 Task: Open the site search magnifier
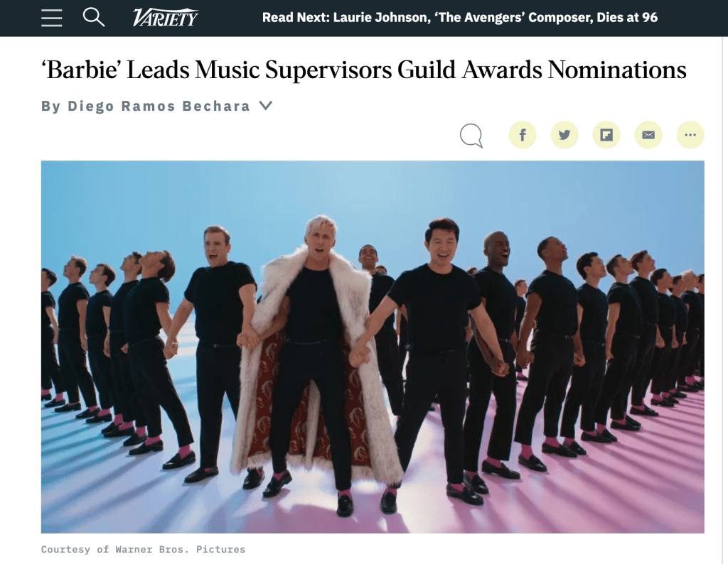[x=93, y=17]
